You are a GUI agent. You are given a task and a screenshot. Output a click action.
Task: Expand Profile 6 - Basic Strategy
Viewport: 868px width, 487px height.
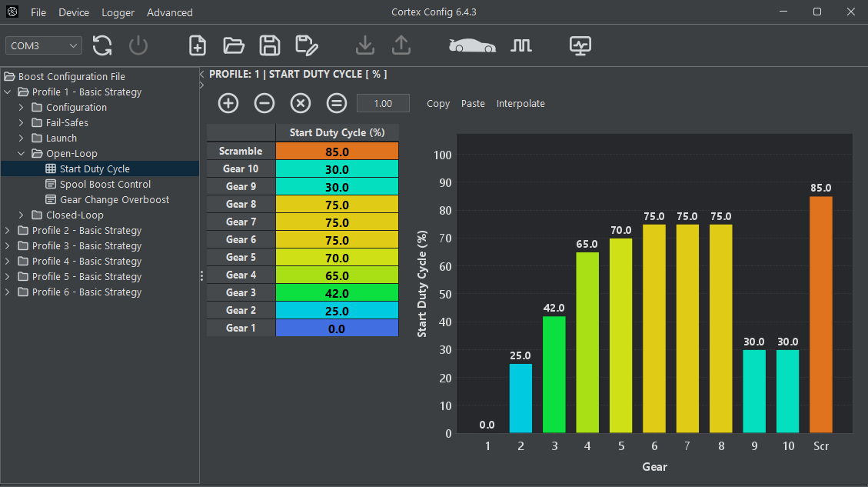click(x=8, y=292)
